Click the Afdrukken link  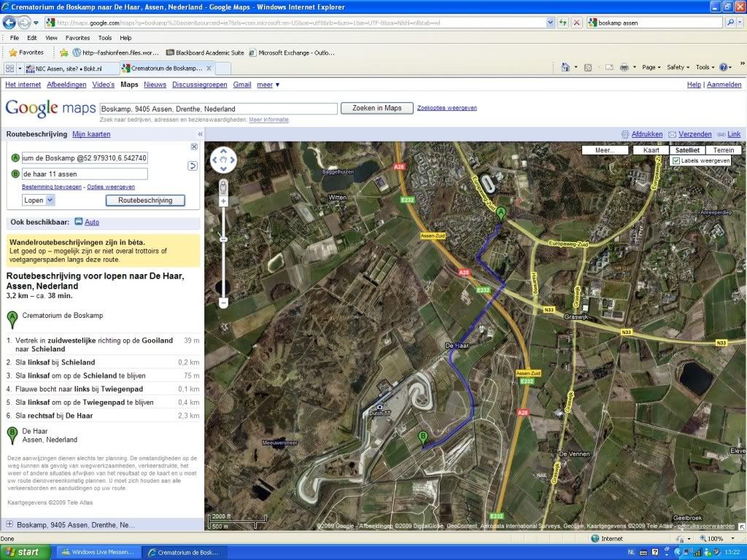(646, 134)
